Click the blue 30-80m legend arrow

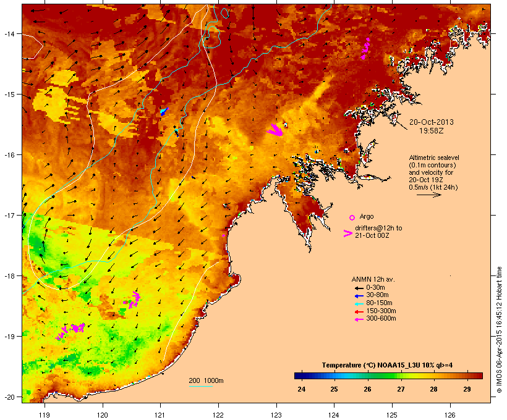point(359,296)
